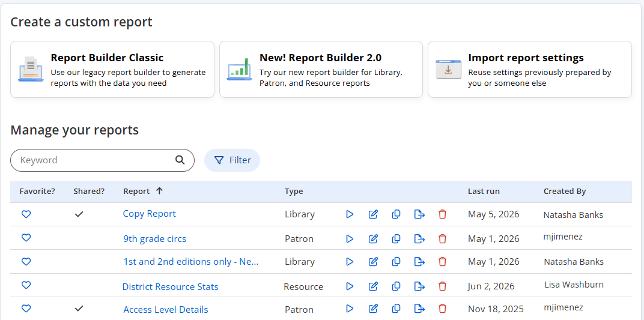This screenshot has height=320, width=644.
Task: Delete the 1st and 2nd editions report
Action: point(442,261)
